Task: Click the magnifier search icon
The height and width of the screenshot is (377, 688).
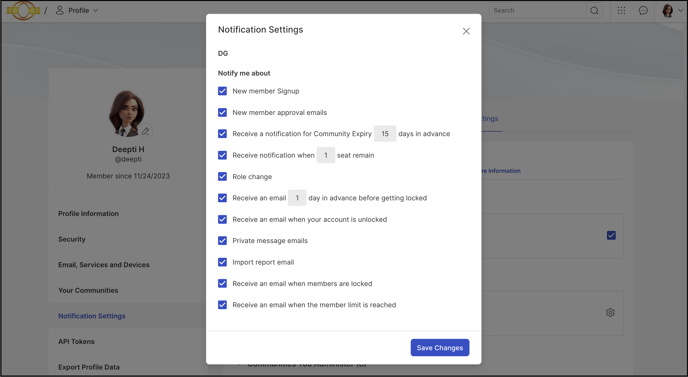Action: point(594,11)
